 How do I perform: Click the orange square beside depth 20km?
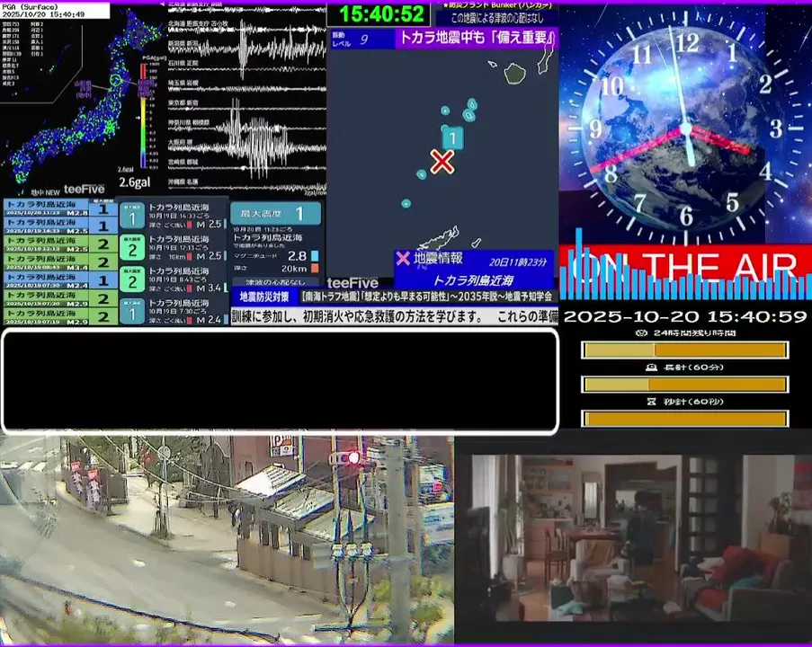(x=315, y=268)
